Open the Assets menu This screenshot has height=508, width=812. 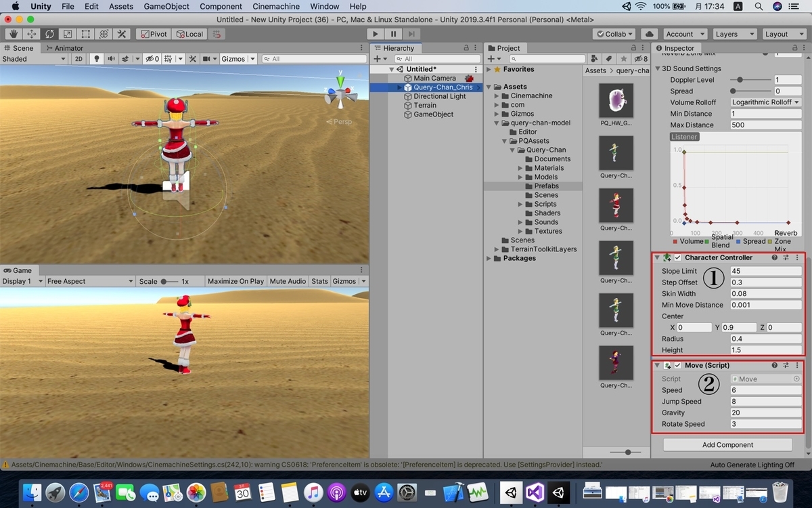(121, 6)
